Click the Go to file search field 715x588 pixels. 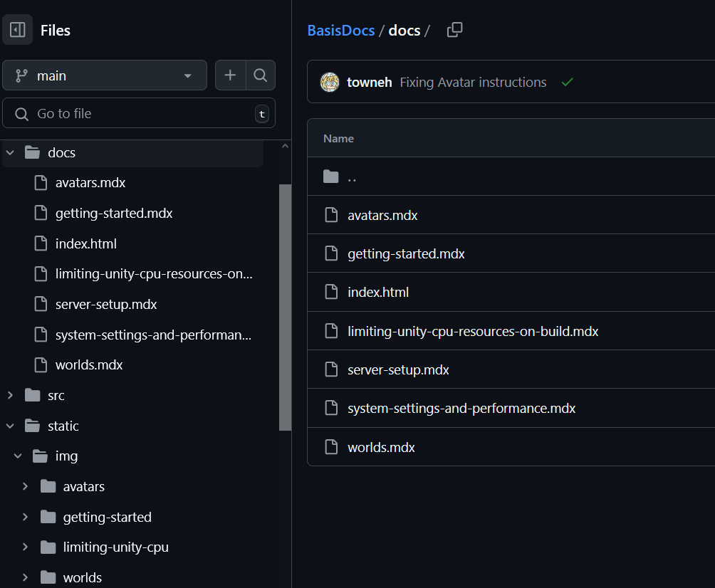click(x=139, y=114)
